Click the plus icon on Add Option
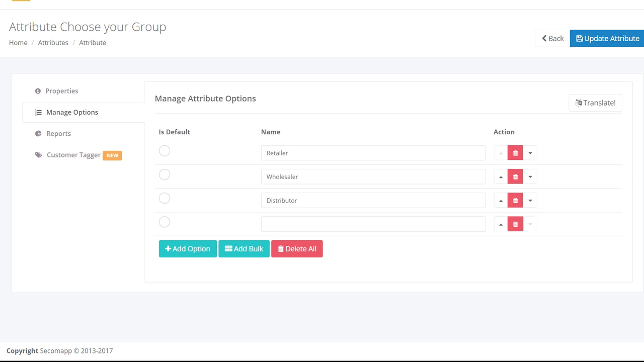The image size is (644, 362). tap(169, 248)
